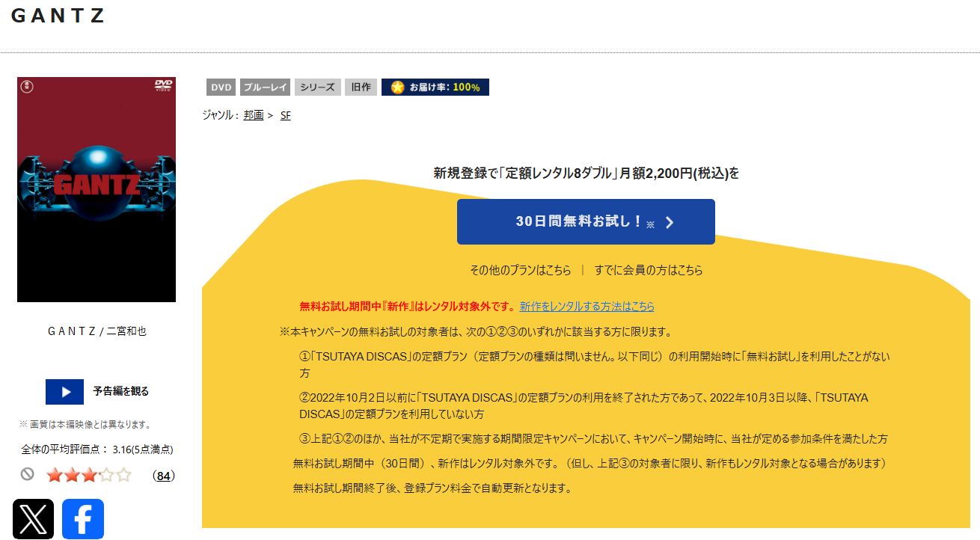Open the 84 reviews count link
The image size is (980, 540).
163,476
